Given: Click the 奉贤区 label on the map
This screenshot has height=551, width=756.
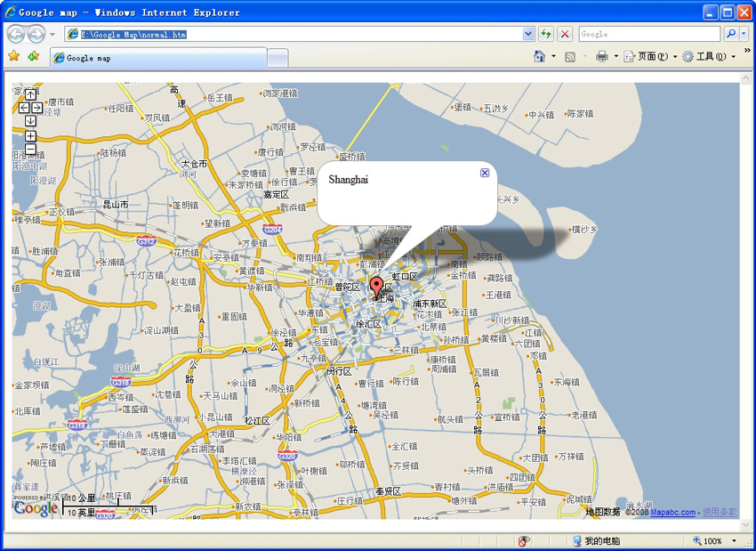Looking at the screenshot, I should (389, 491).
